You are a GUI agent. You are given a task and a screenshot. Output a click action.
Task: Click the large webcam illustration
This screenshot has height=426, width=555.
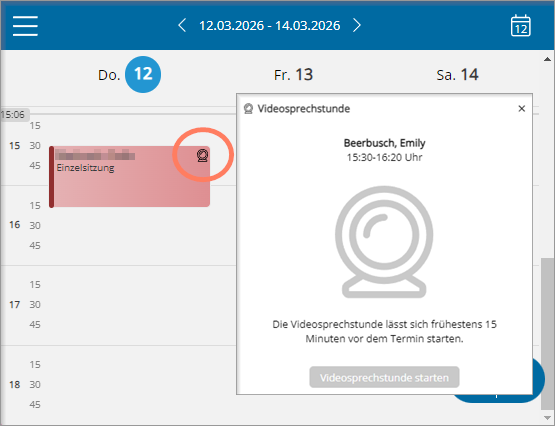(384, 242)
